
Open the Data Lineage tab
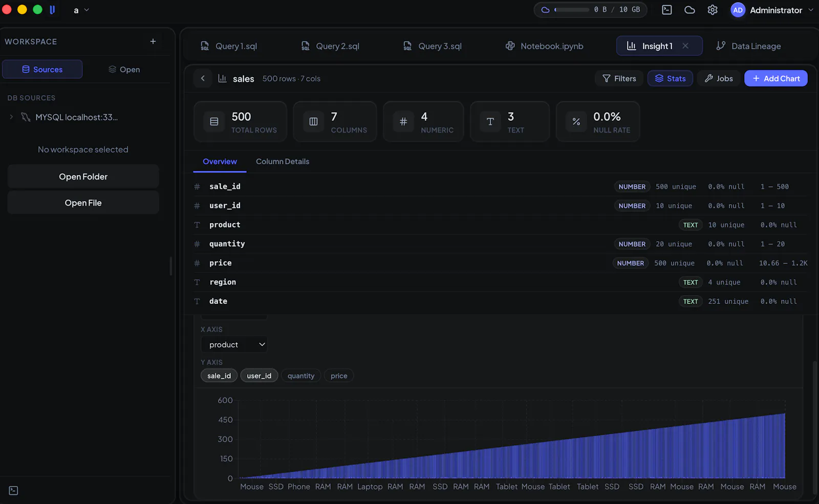pyautogui.click(x=748, y=46)
